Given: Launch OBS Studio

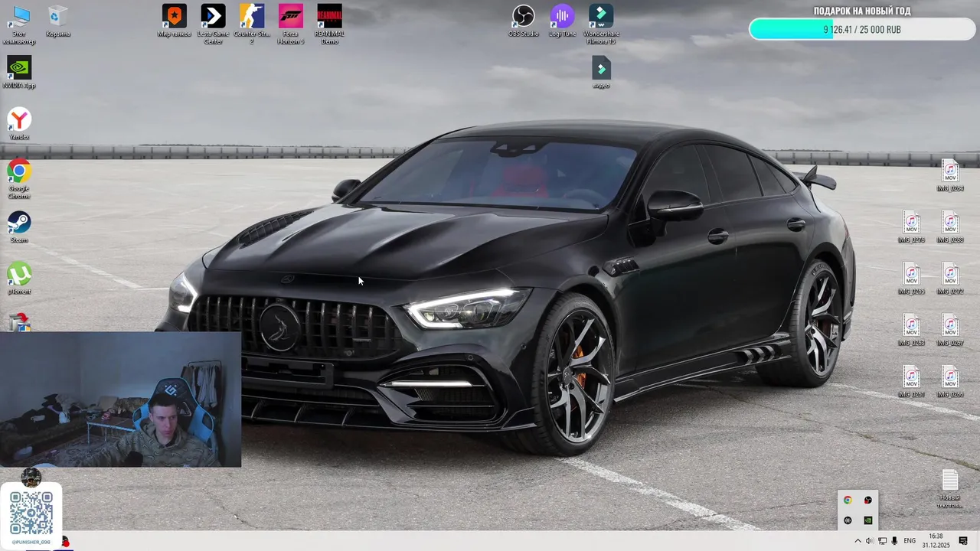Looking at the screenshot, I should click(x=523, y=21).
